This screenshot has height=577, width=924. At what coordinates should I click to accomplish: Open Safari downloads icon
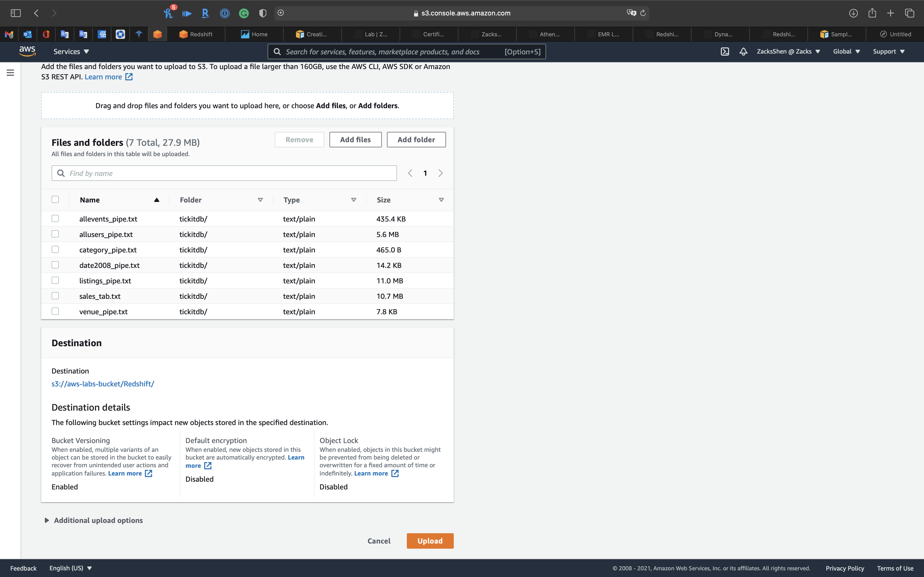tap(853, 13)
